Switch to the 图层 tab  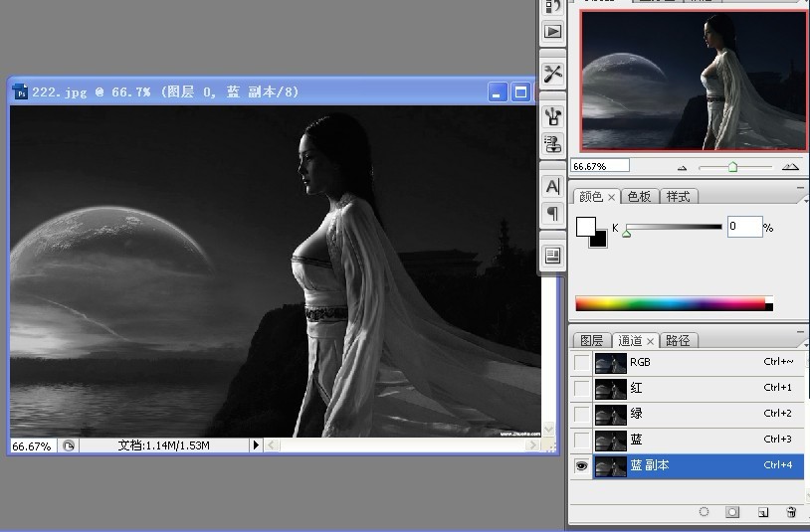591,340
